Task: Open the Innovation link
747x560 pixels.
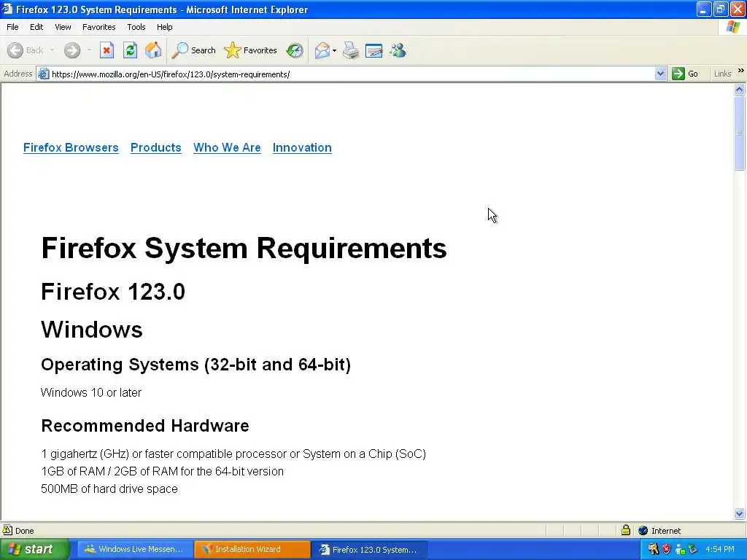Action: (x=302, y=147)
